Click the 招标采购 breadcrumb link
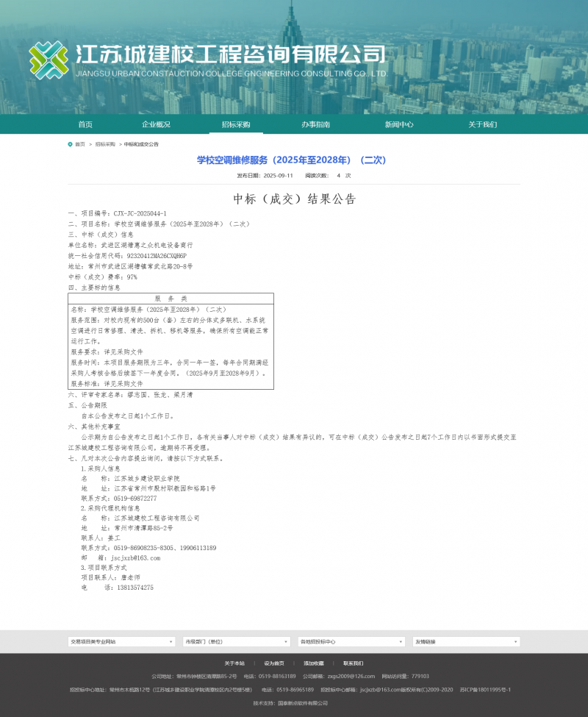 [105, 144]
